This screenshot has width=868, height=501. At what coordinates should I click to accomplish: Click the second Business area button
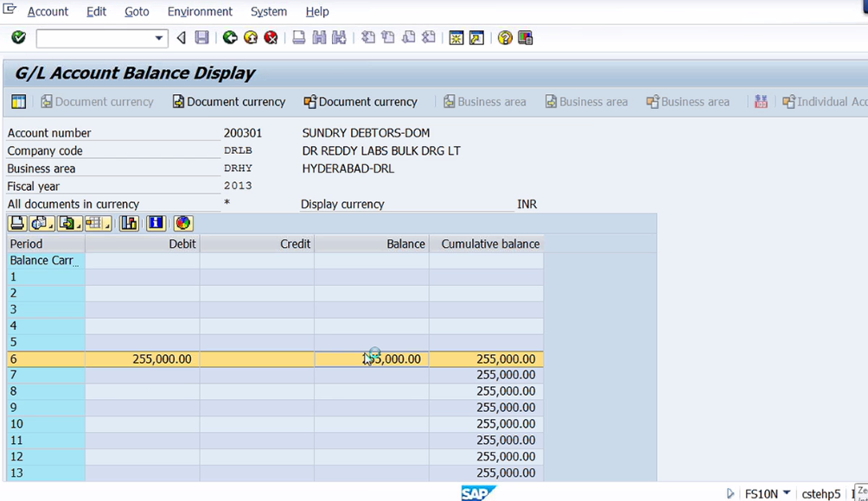click(x=587, y=102)
